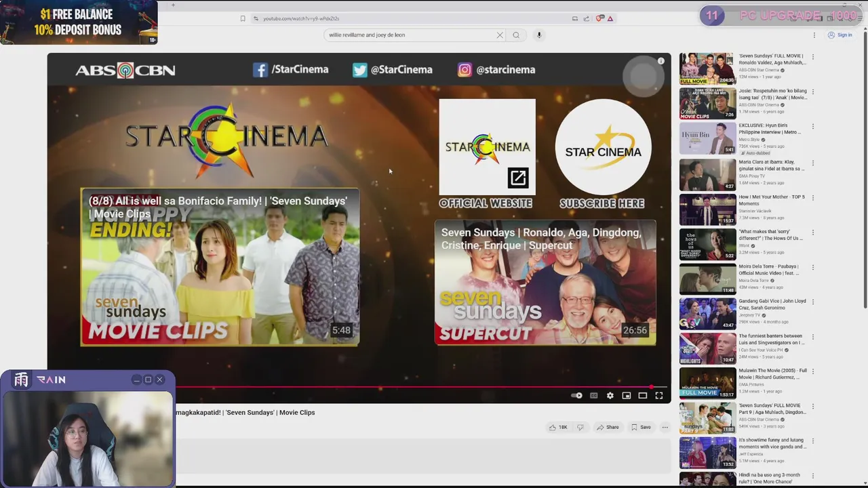Image resolution: width=868 pixels, height=488 pixels.
Task: Toggle the autoplay switch in player
Action: (576, 396)
